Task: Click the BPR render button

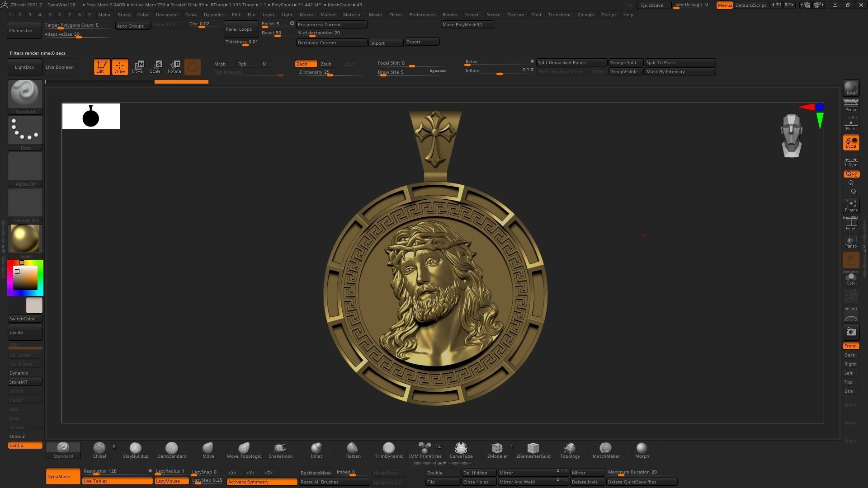Action: (x=851, y=88)
